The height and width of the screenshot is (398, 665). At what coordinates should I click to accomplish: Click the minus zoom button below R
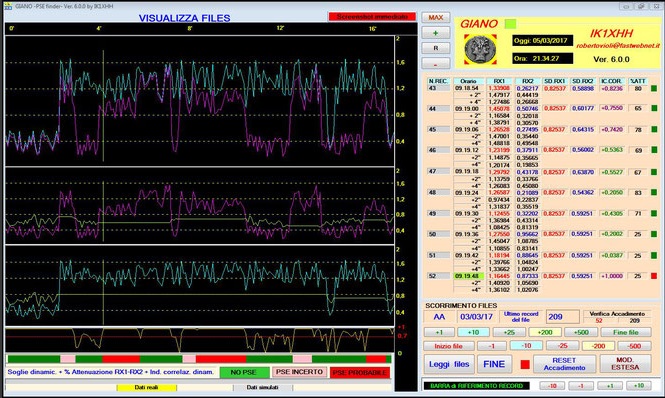[x=436, y=64]
